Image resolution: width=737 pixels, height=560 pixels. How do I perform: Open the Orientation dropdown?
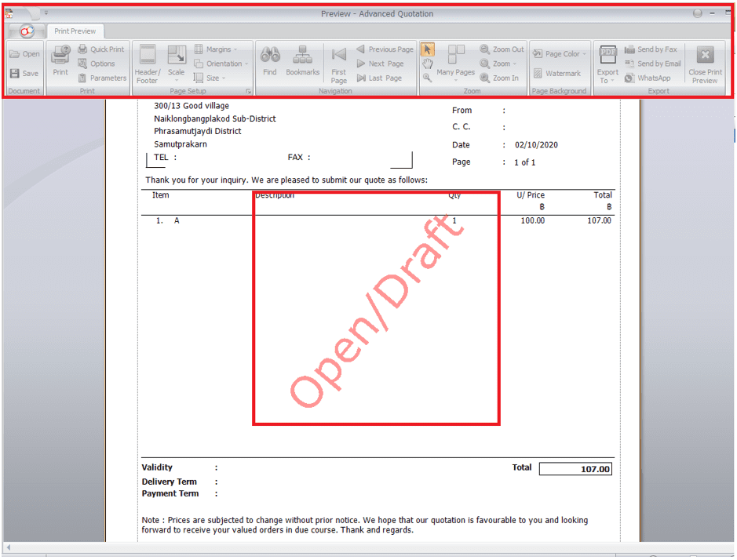click(x=222, y=64)
